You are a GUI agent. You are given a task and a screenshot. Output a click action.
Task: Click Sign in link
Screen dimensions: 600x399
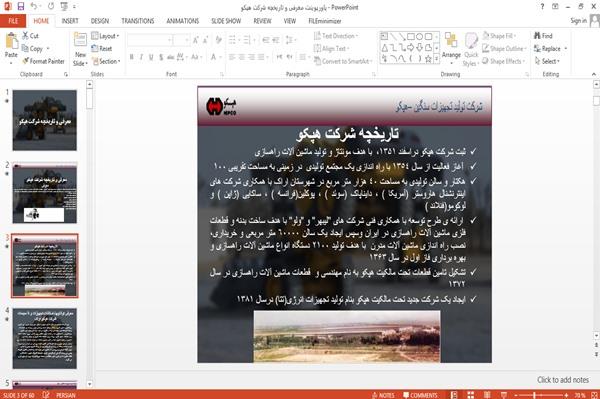click(578, 21)
